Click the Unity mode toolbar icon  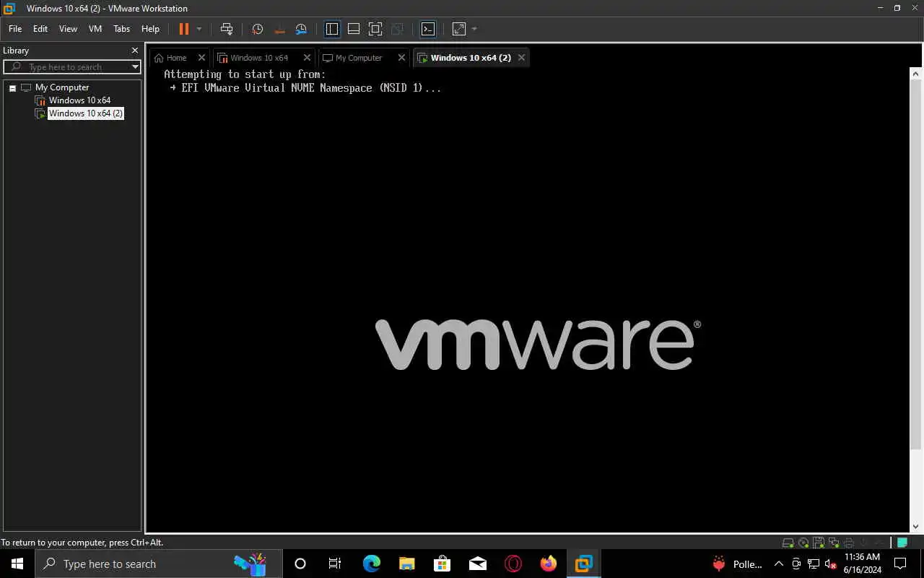coord(397,29)
